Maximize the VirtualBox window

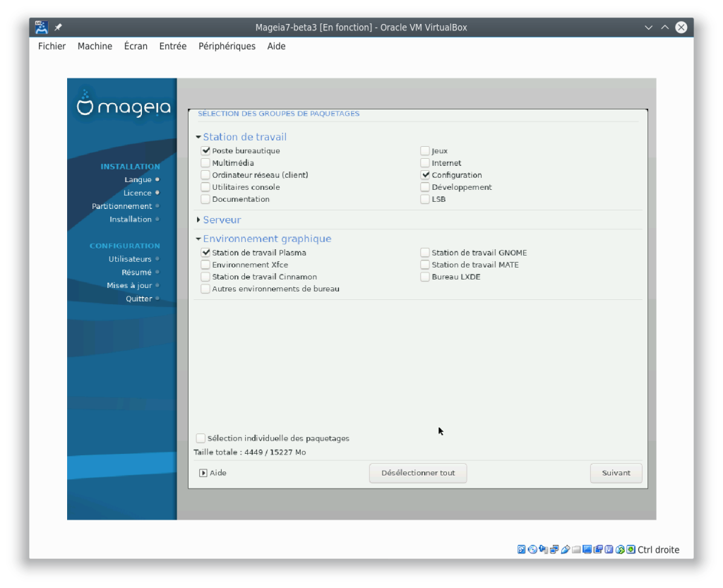tap(664, 28)
